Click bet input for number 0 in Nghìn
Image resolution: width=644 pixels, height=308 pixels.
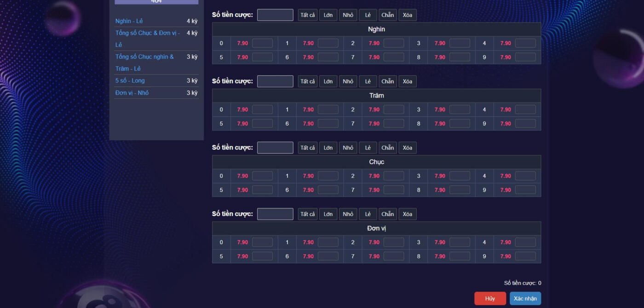point(262,43)
